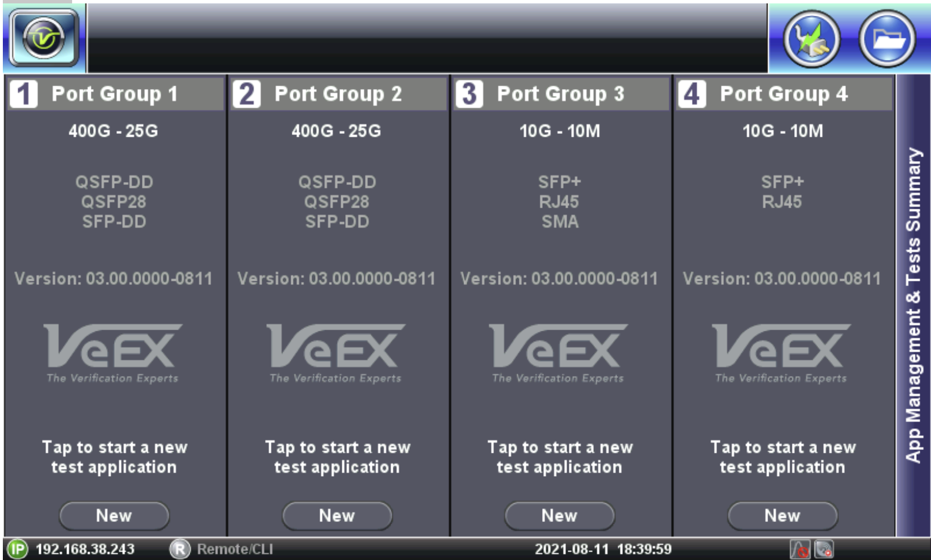Click the stopped recording status icon
This screenshot has height=560, width=931.
click(824, 549)
